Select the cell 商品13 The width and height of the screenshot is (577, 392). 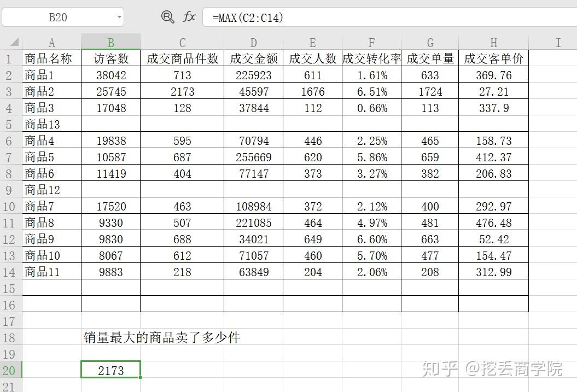[51, 124]
